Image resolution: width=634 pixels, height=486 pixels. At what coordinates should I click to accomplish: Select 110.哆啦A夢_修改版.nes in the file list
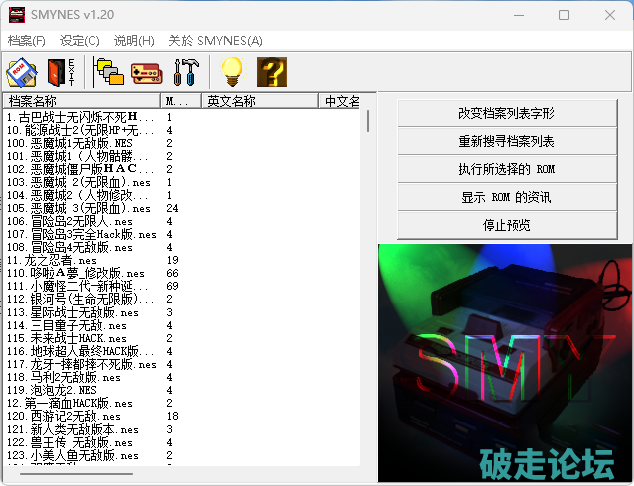click(x=76, y=273)
